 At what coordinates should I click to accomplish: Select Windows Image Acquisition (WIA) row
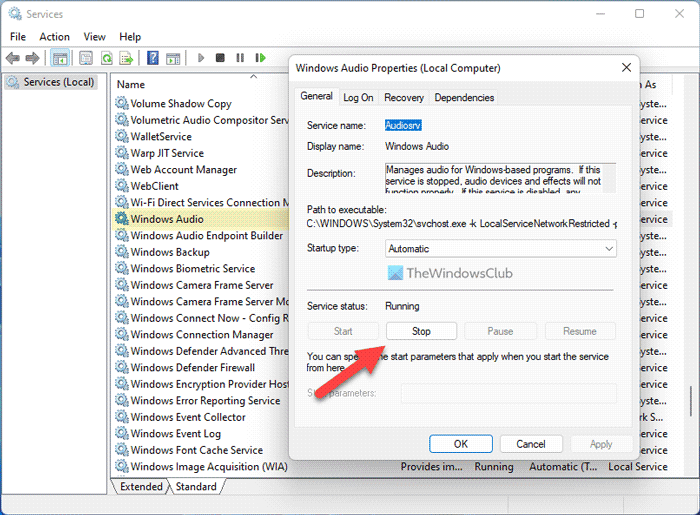click(393, 466)
